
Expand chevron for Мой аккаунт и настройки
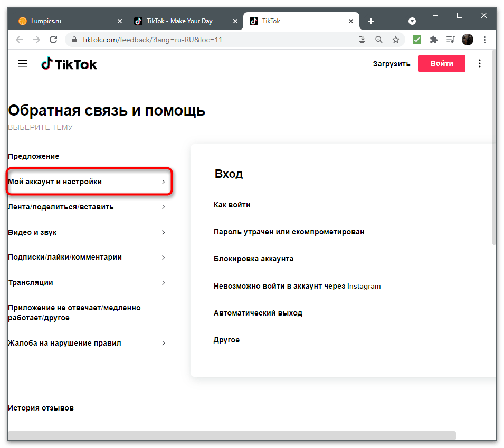click(163, 182)
